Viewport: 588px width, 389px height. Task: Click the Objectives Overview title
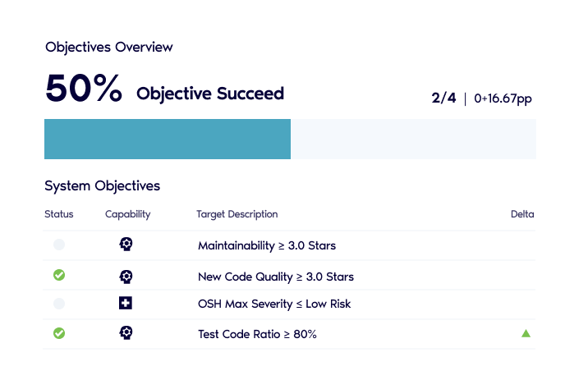click(x=108, y=48)
